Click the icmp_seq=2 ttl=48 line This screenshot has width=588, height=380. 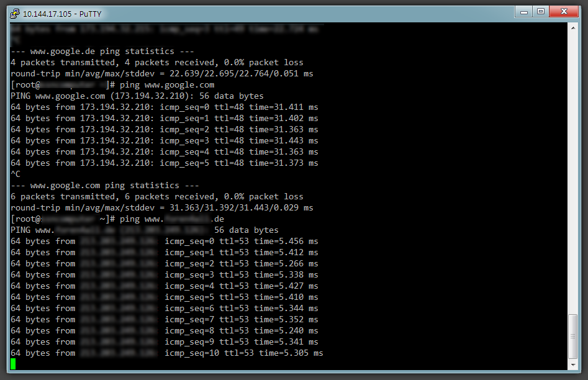tap(165, 130)
